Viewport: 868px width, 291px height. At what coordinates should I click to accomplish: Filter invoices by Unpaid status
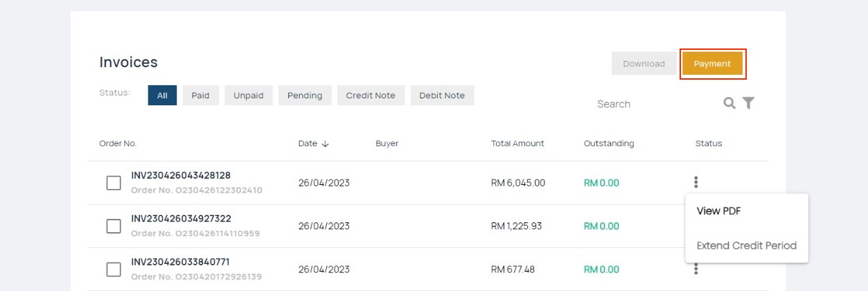coord(248,96)
